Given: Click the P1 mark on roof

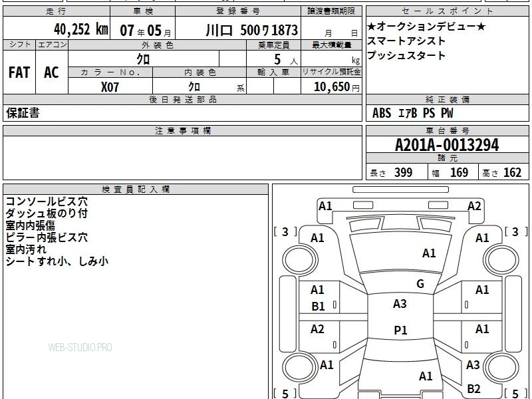Looking at the screenshot, I should (400, 330).
